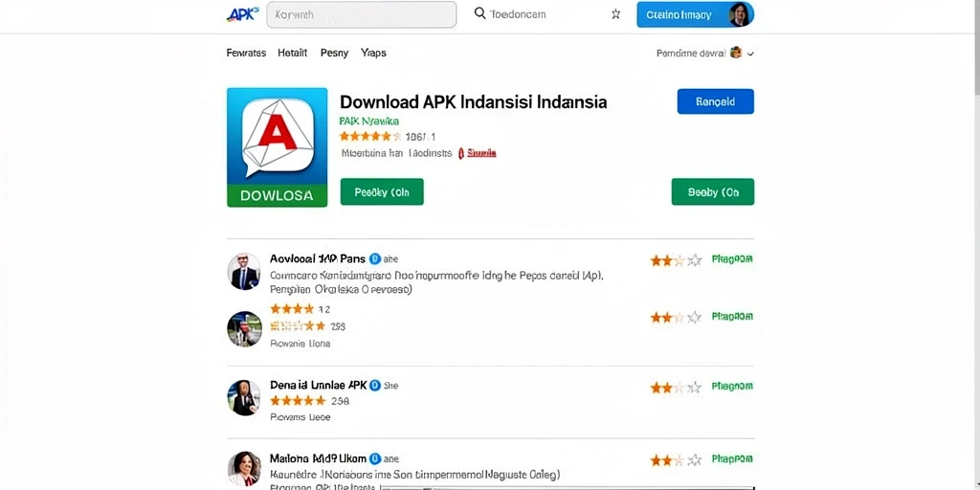Open the Fewrates tab

246,54
